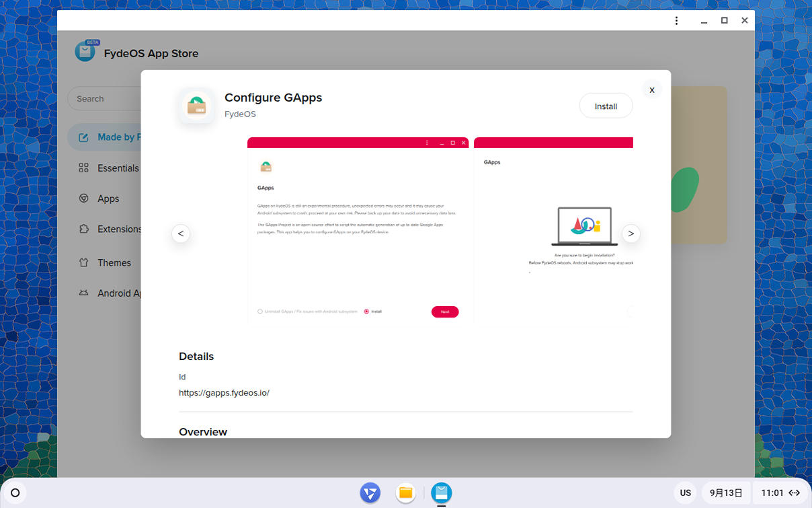Close the app details dialog
The image size is (812, 508).
tap(651, 89)
